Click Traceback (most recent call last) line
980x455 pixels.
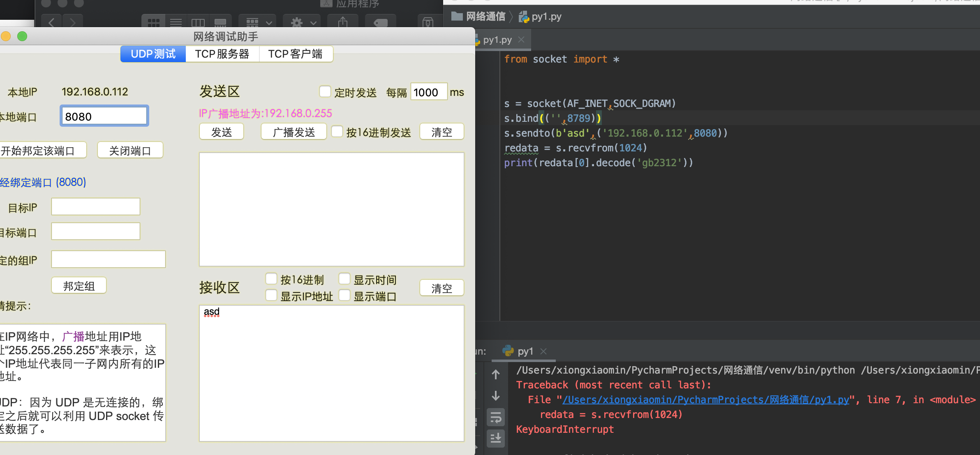click(613, 385)
